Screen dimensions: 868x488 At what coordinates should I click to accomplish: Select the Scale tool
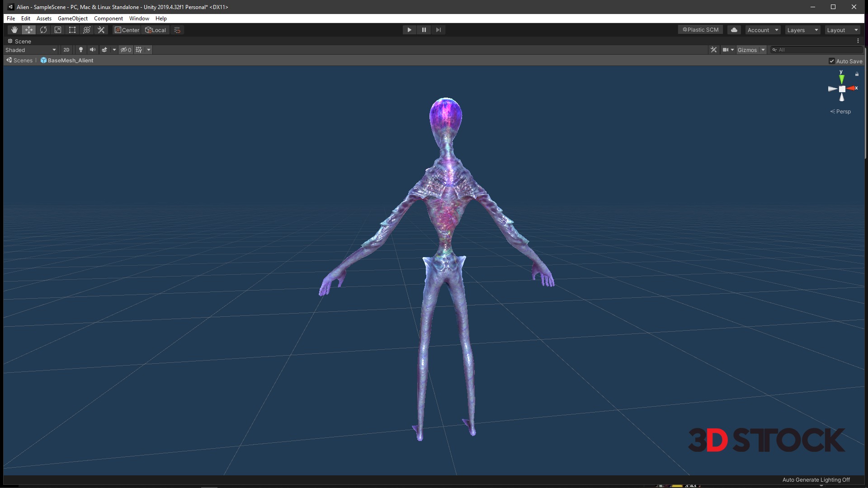coord(58,30)
